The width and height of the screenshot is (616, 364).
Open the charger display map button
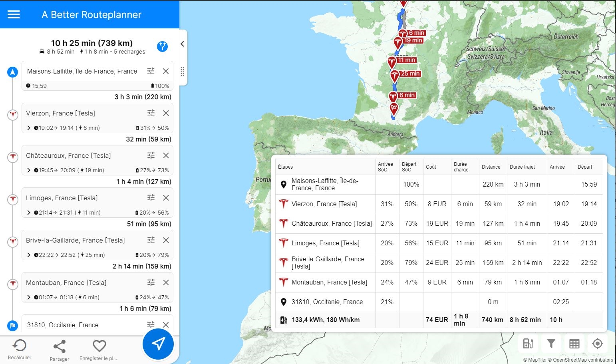click(528, 344)
